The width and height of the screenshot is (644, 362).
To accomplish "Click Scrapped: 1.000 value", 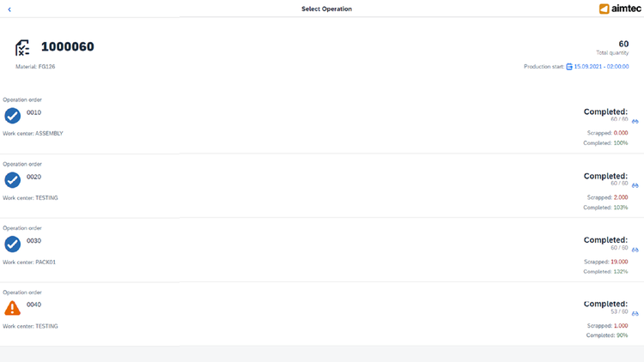I will point(621,326).
